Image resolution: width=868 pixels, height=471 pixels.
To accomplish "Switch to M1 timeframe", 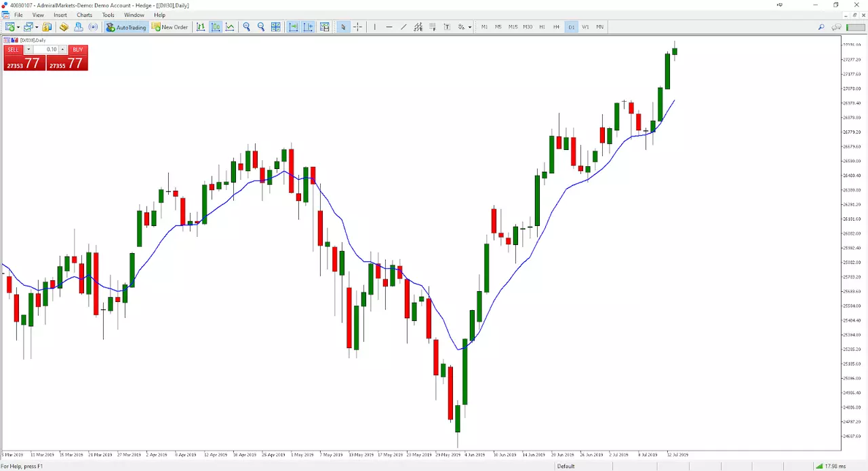I will pos(484,27).
